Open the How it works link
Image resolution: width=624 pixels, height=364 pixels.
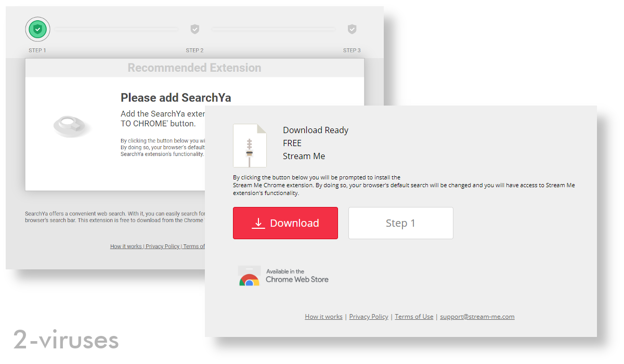(323, 316)
